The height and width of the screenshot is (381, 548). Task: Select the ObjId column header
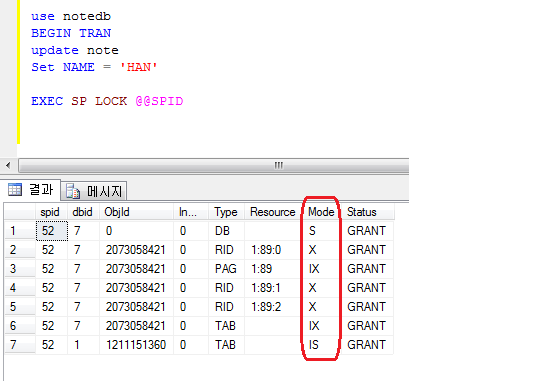pyautogui.click(x=137, y=212)
